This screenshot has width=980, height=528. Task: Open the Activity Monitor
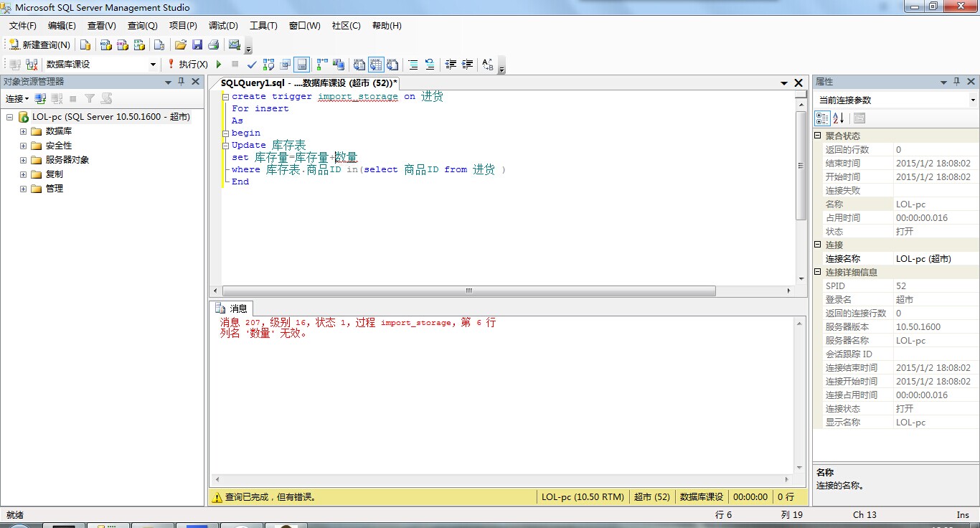(234, 44)
